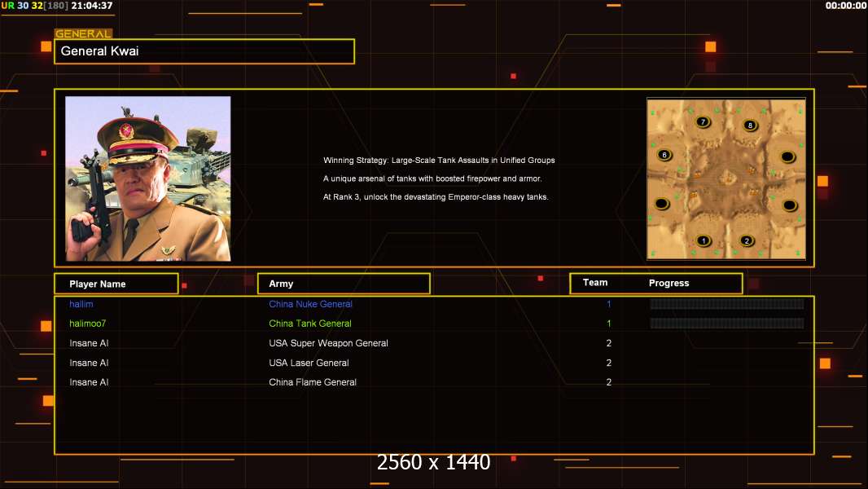Click China Tank General army entry
This screenshot has width=868, height=489.
[x=310, y=324]
